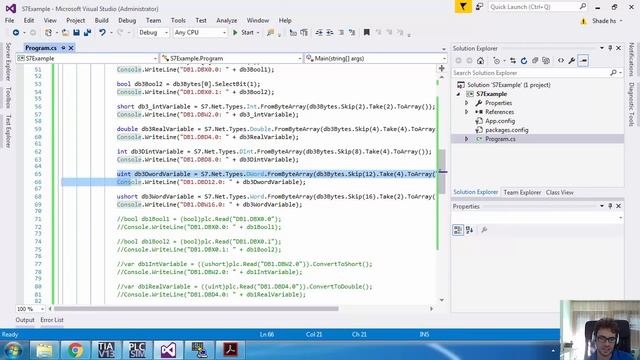This screenshot has width=640, height=360.
Task: Click the New Project toolbar icon
Action: [48, 32]
